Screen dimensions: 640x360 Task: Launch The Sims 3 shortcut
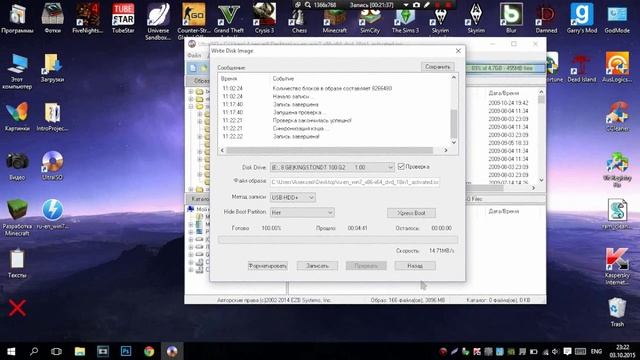(405, 21)
